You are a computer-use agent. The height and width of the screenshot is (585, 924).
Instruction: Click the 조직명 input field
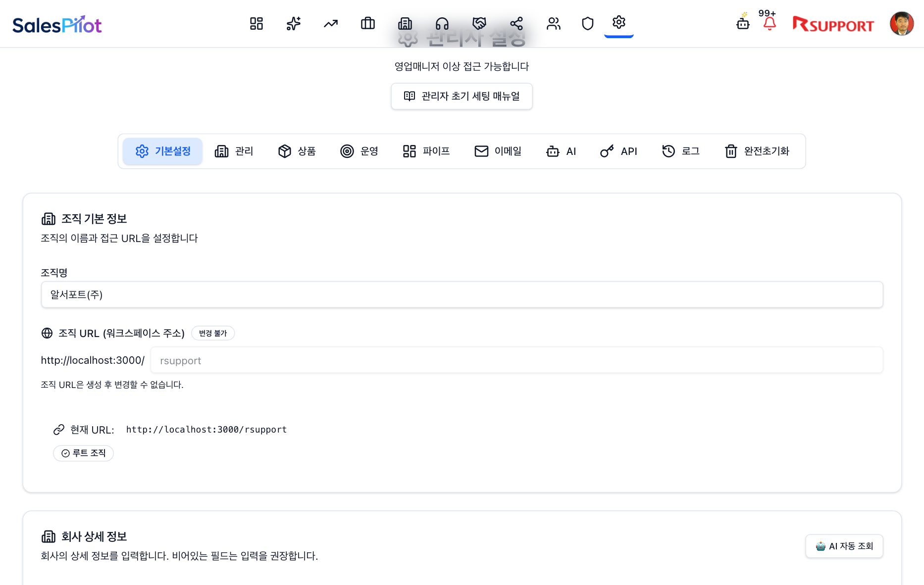click(x=462, y=295)
